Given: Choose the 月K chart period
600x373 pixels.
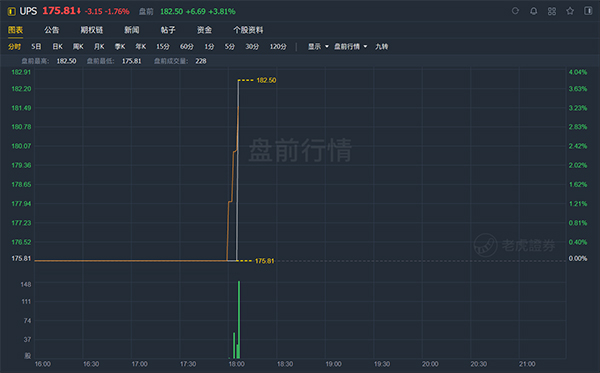Looking at the screenshot, I should coord(99,47).
